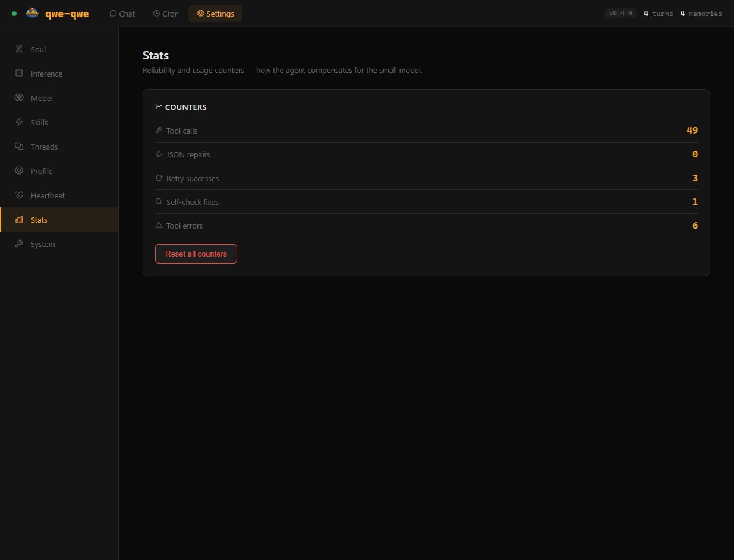Screen dimensions: 734x560
Task: Select the Soul section in sidebar
Action: coord(19,49)
